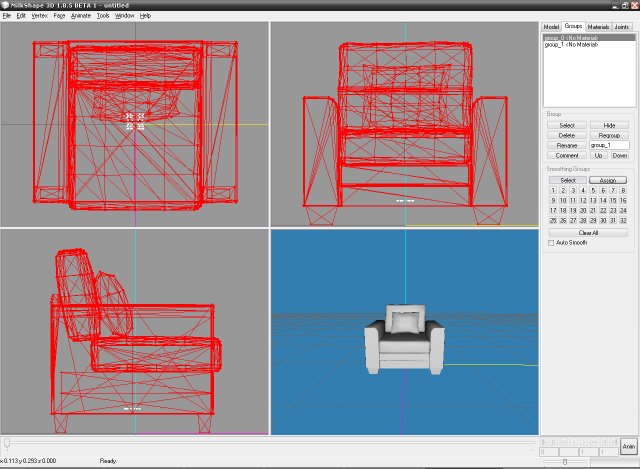640x469 pixels.
Task: Choose smoothing group number 5
Action: [x=593, y=190]
